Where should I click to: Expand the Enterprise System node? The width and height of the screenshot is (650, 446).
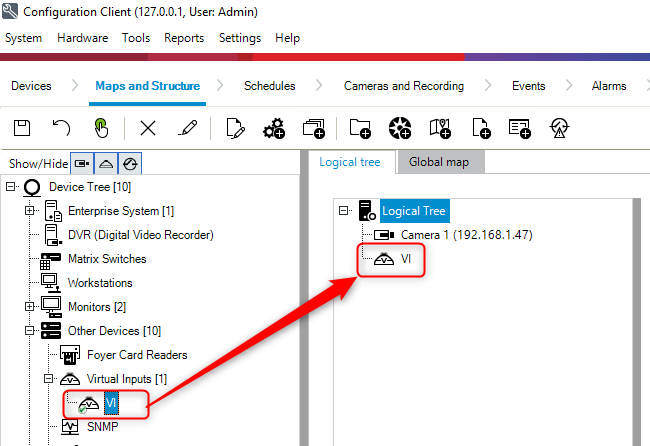29,211
